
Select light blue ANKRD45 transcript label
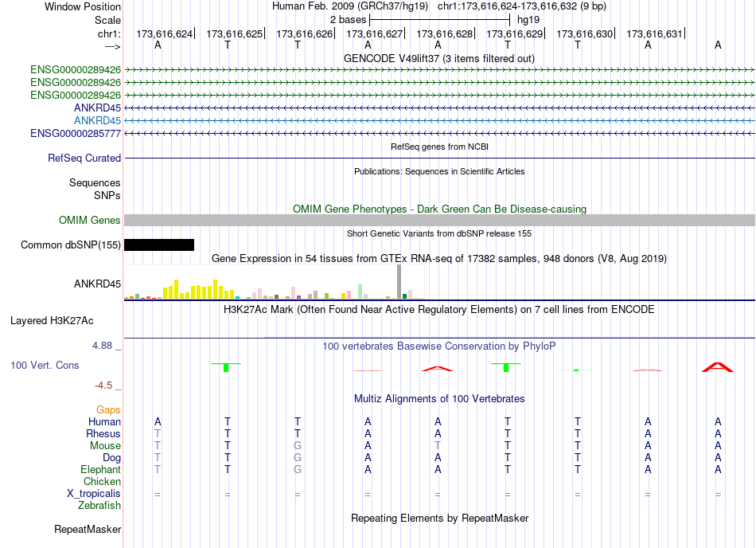point(97,120)
